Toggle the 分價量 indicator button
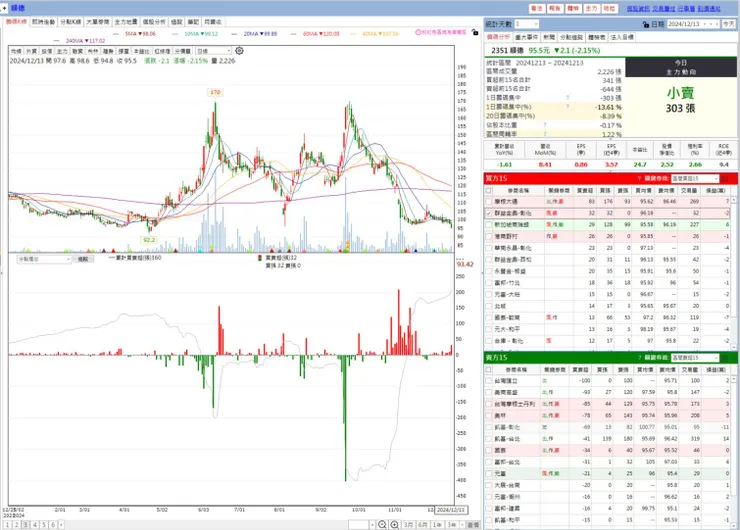740x530 pixels. [x=183, y=51]
